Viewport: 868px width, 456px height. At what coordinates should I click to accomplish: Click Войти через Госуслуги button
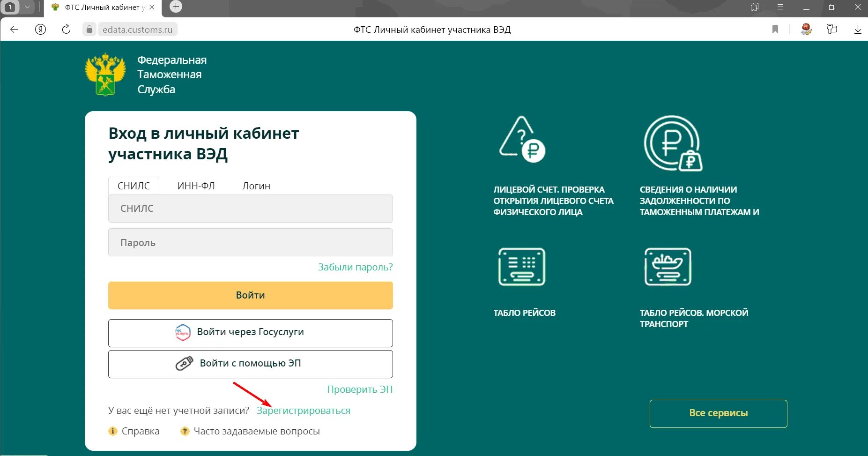point(250,333)
